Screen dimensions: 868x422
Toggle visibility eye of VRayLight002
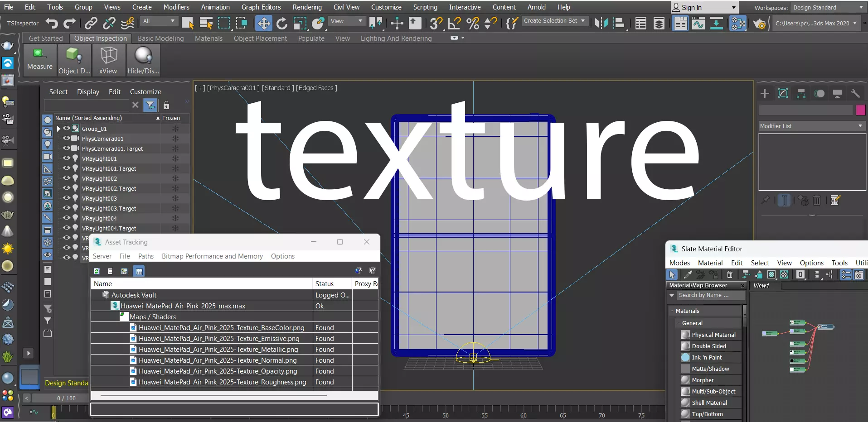click(67, 178)
